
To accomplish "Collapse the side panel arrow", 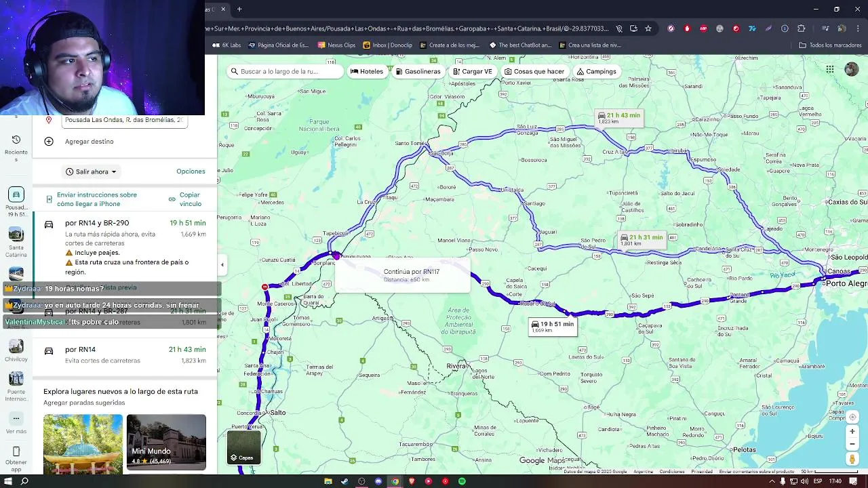I will [x=222, y=264].
